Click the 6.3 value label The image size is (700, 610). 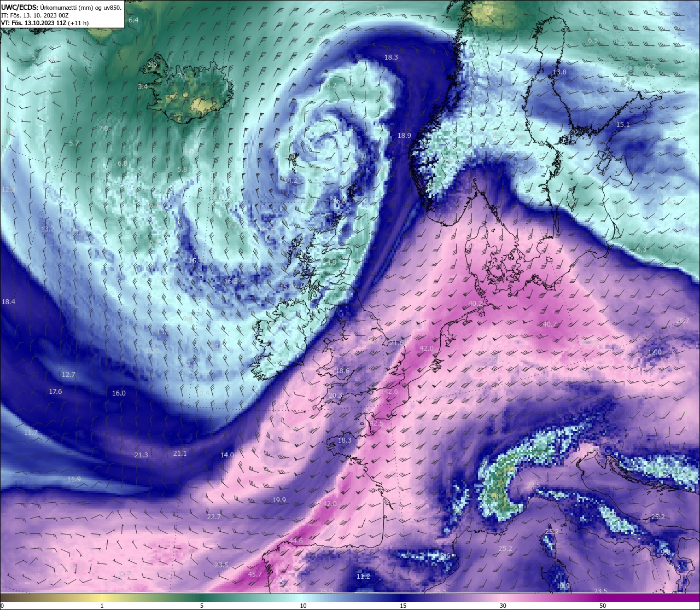pos(641,249)
